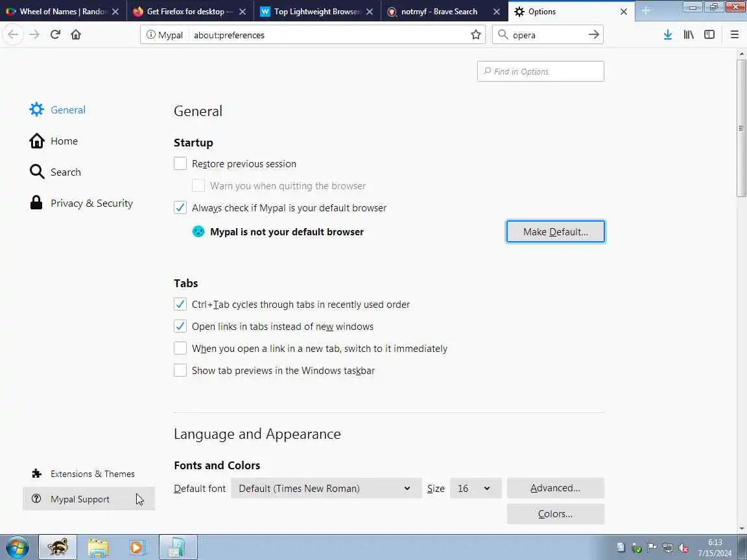Open the Windows Start menu

[x=18, y=548]
